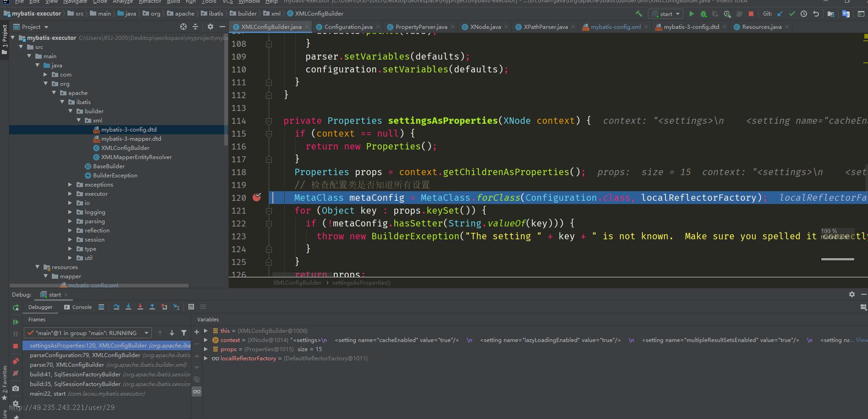Viewport: 868px width, 419px height.
Task: Open the Console tab in the Debug panel
Action: coord(78,307)
